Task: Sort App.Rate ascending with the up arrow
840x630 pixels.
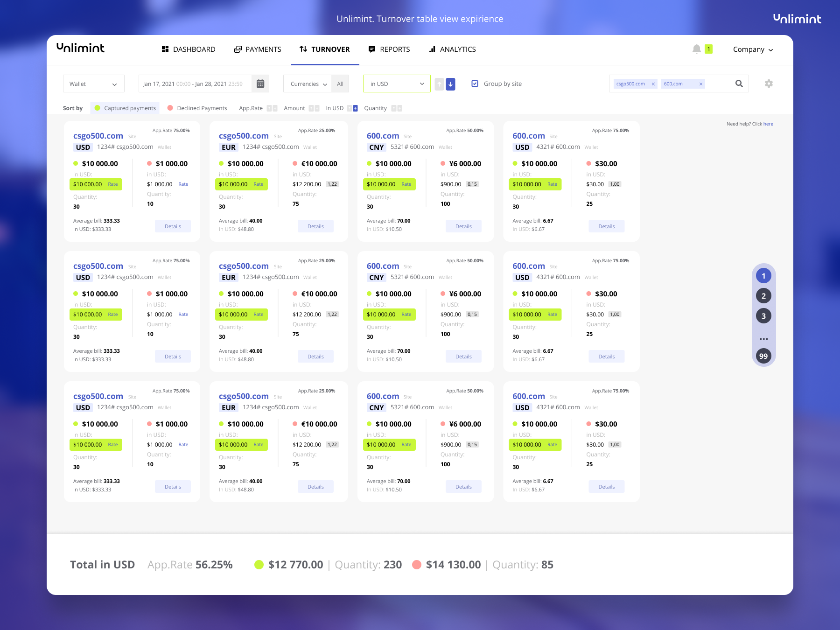Action: [x=269, y=108]
